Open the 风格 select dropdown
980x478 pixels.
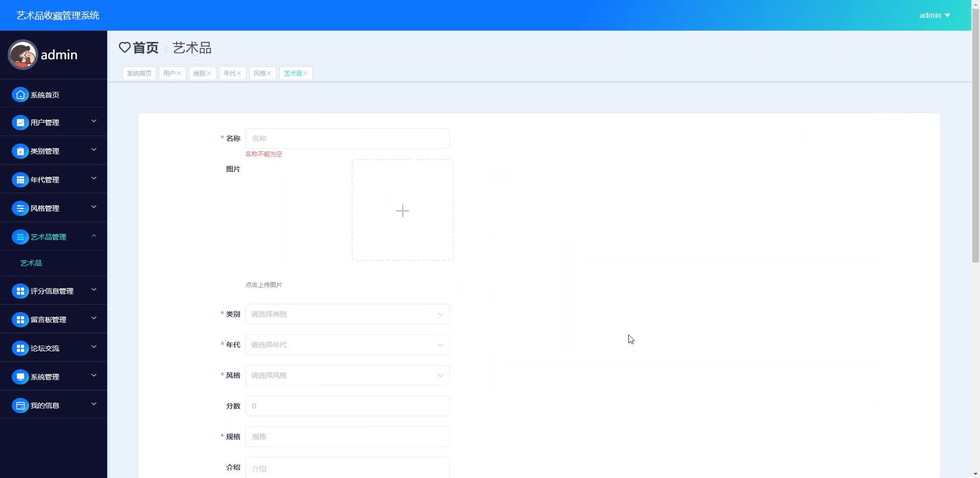click(347, 375)
